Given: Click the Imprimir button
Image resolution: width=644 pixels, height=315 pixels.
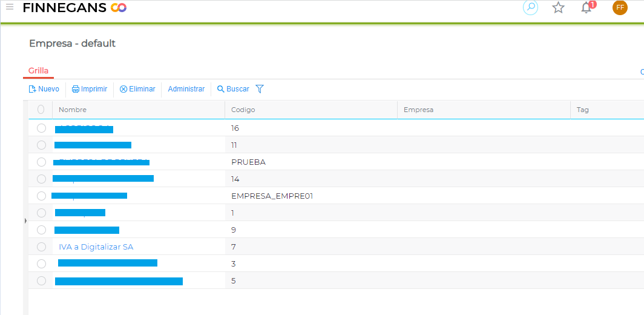Looking at the screenshot, I should (90, 89).
